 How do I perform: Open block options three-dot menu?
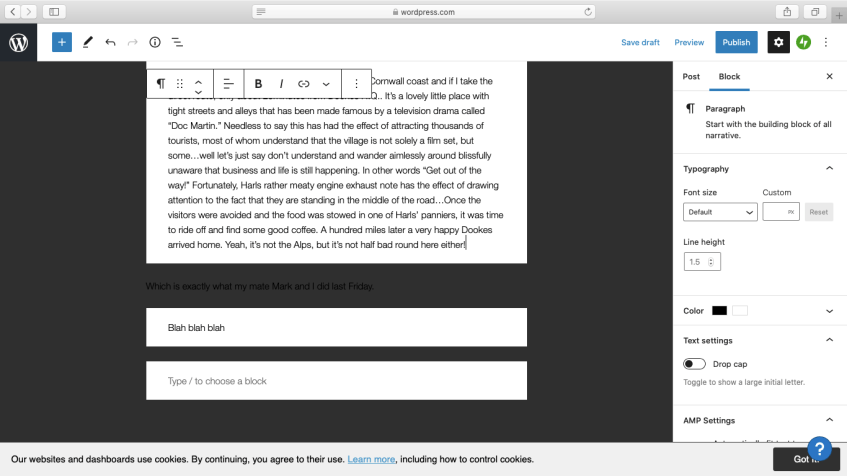tap(356, 84)
